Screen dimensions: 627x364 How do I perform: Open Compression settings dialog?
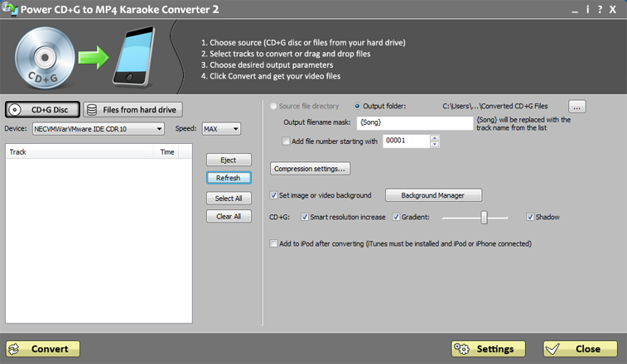coord(310,169)
